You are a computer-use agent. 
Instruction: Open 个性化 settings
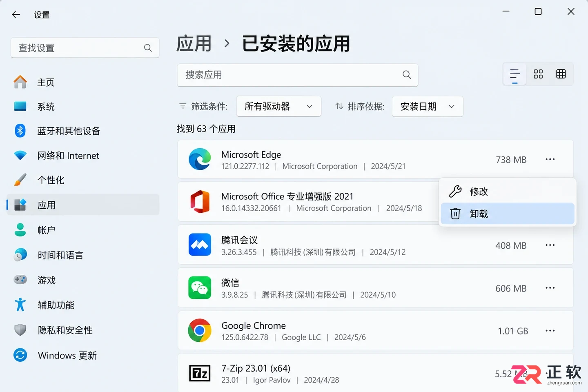pos(83,180)
